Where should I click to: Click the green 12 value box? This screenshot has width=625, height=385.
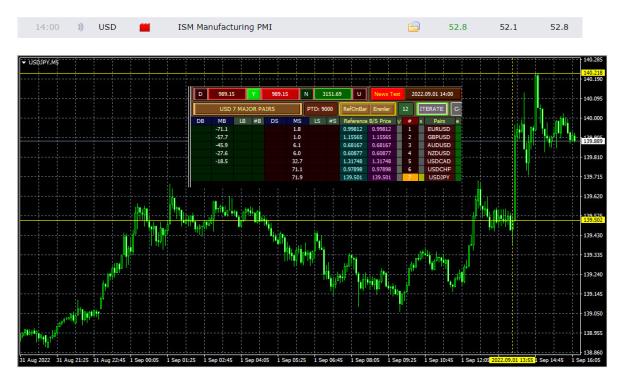point(405,109)
